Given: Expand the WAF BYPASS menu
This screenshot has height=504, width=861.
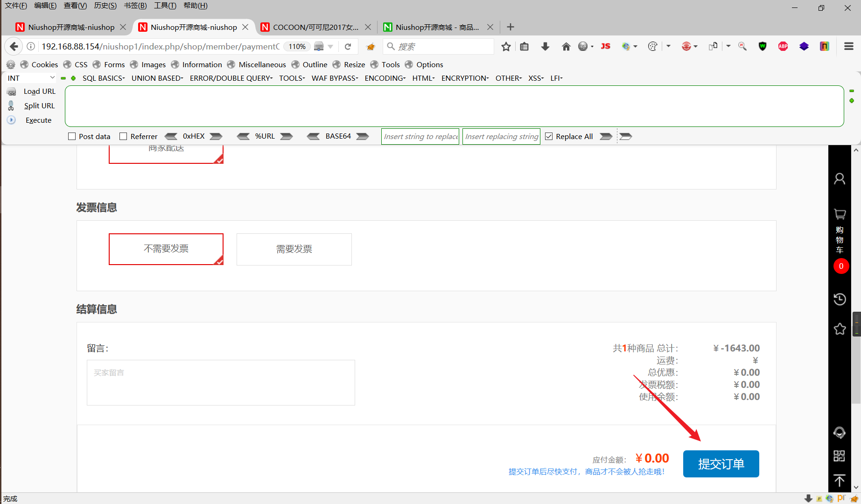Looking at the screenshot, I should [x=335, y=78].
